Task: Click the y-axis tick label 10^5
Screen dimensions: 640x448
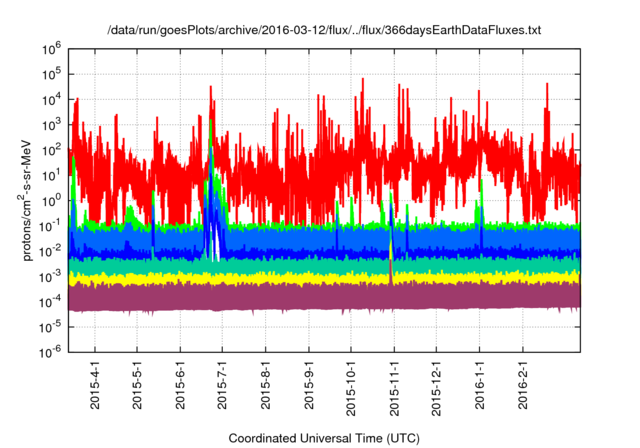Action: 51,75
